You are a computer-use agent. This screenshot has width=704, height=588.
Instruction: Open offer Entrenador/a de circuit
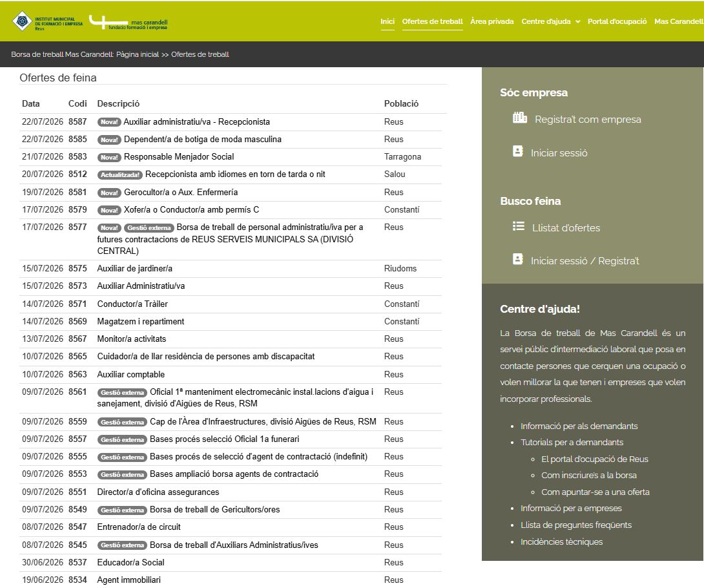coord(139,527)
